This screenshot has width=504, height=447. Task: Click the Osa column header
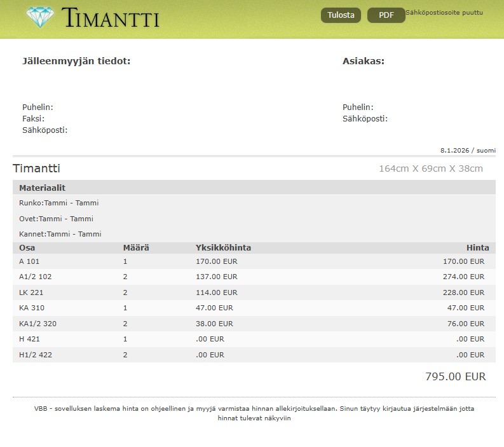pos(27,248)
